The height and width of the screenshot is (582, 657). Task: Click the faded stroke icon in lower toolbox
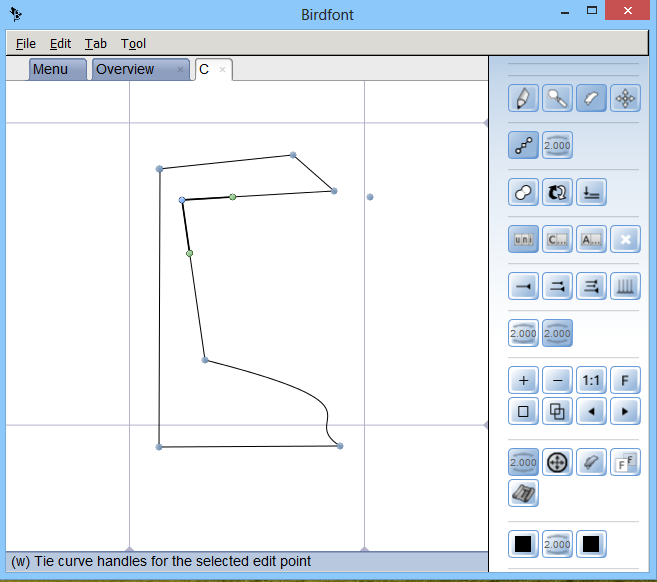click(591, 462)
